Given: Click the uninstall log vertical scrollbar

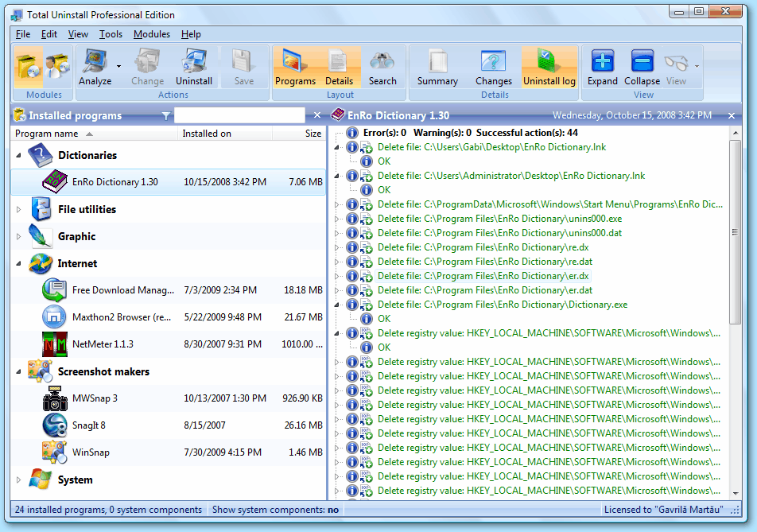Looking at the screenshot, I should [736, 313].
